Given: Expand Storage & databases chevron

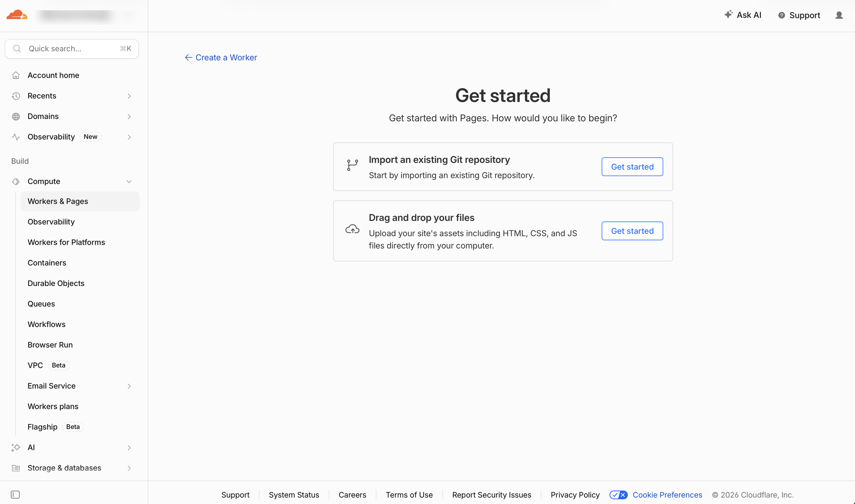Looking at the screenshot, I should click(129, 468).
